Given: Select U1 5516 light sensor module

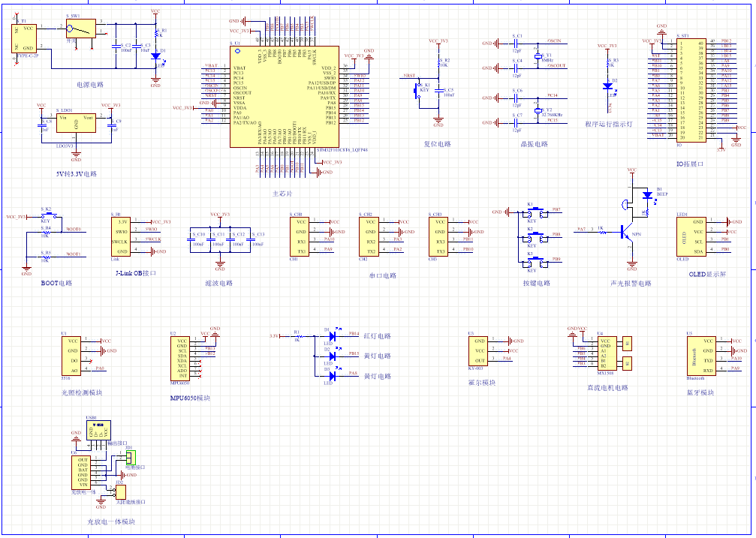Looking at the screenshot, I should point(71,356).
